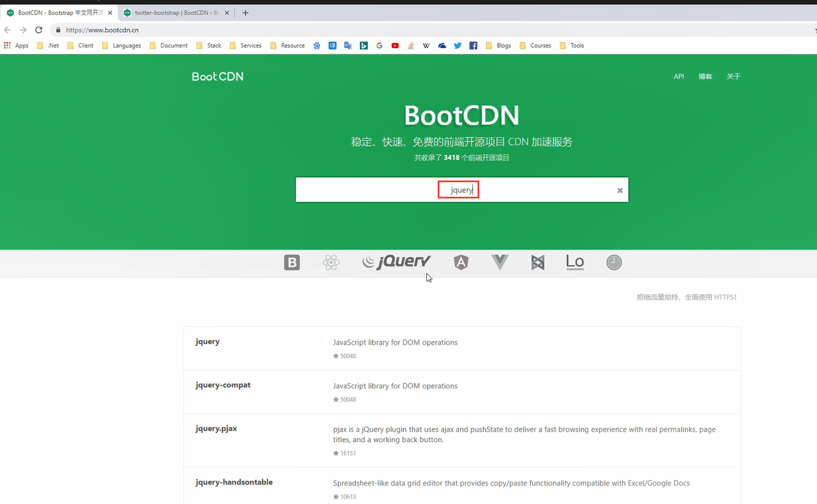Viewport: 817px width, 504px height.
Task: Expand the Tools bookmarks folder
Action: [572, 45]
